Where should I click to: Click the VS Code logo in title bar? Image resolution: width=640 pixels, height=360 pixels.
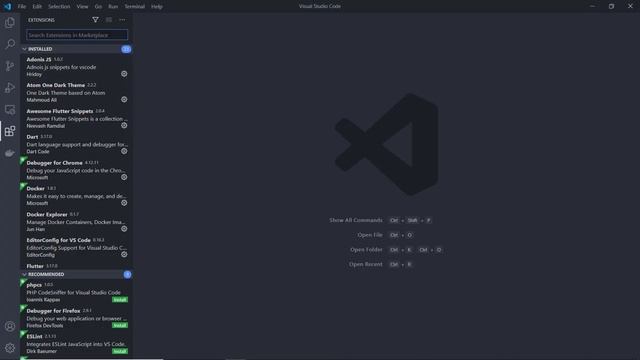point(7,6)
